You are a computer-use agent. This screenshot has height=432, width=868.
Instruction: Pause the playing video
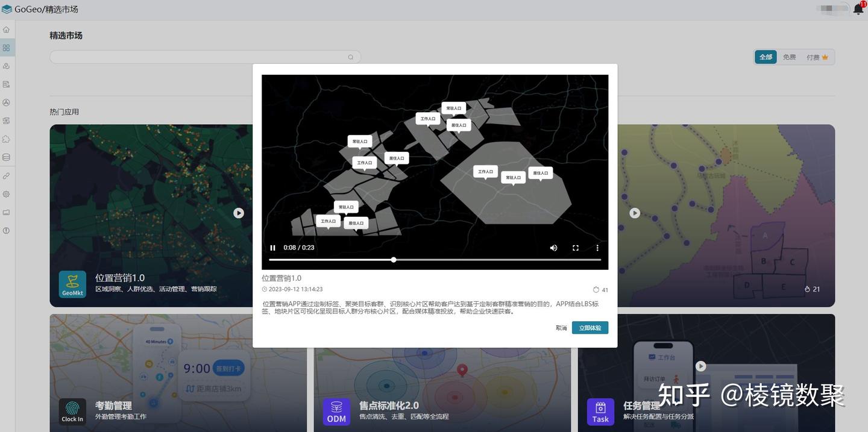272,248
